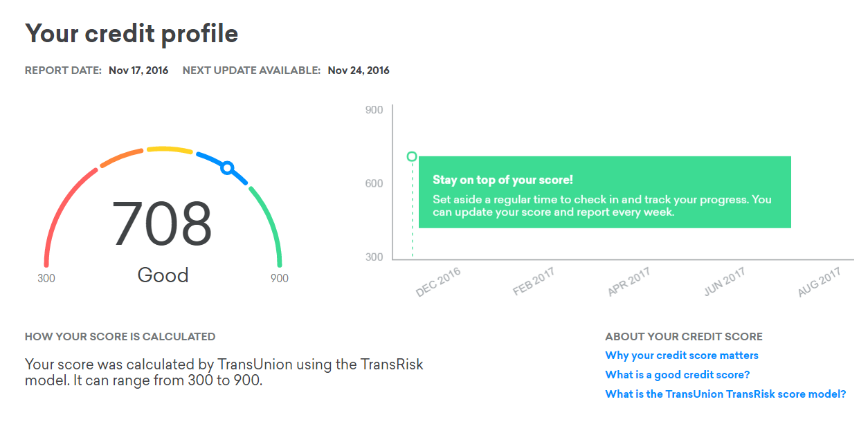868x433 pixels.
Task: Click the Nov 24, 2016 next update date
Action: click(359, 71)
